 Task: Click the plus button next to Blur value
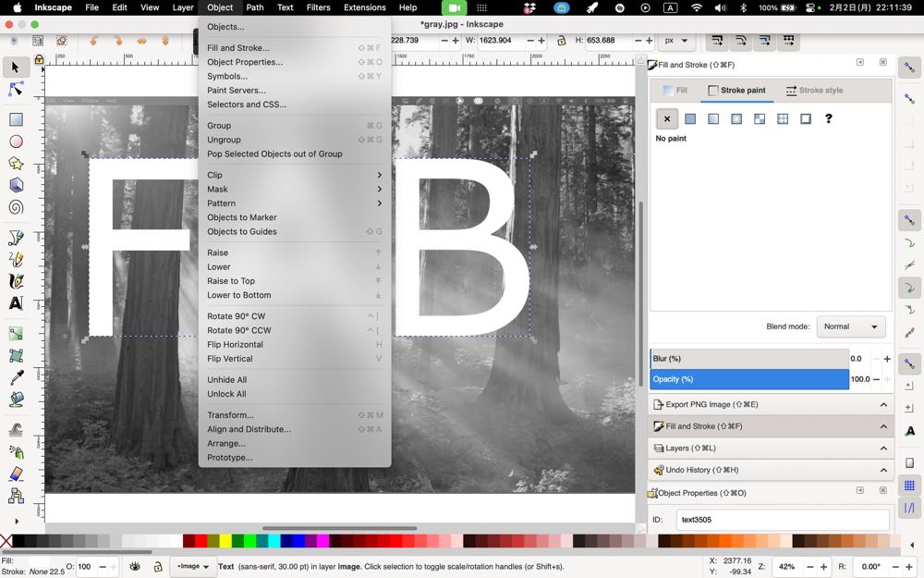click(887, 359)
